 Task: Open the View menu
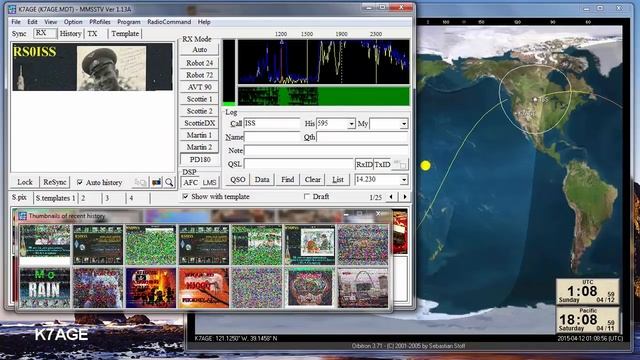pyautogui.click(x=51, y=22)
